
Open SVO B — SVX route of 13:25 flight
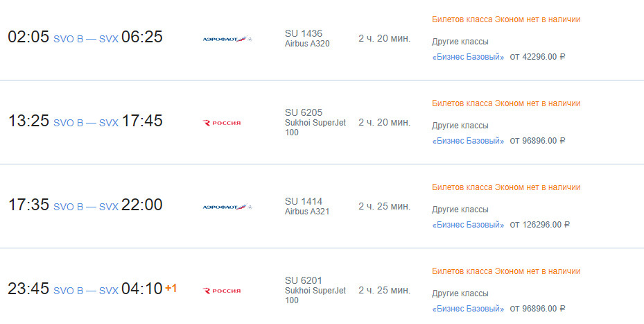tap(85, 123)
